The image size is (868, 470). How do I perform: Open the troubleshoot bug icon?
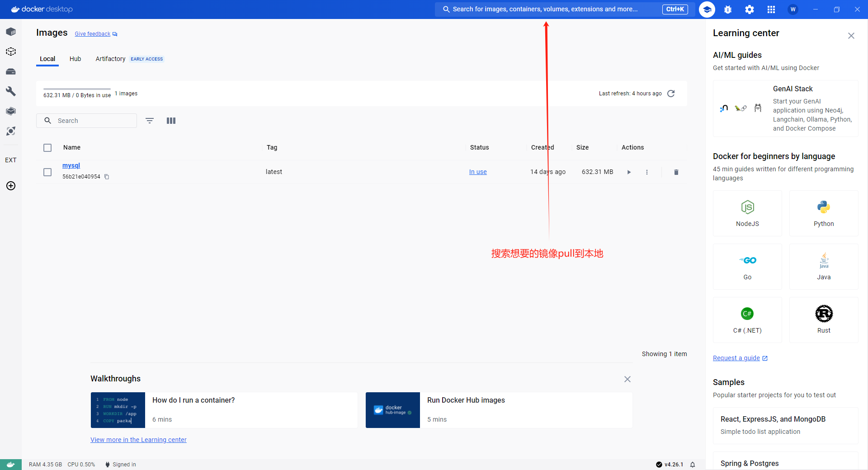tap(728, 9)
